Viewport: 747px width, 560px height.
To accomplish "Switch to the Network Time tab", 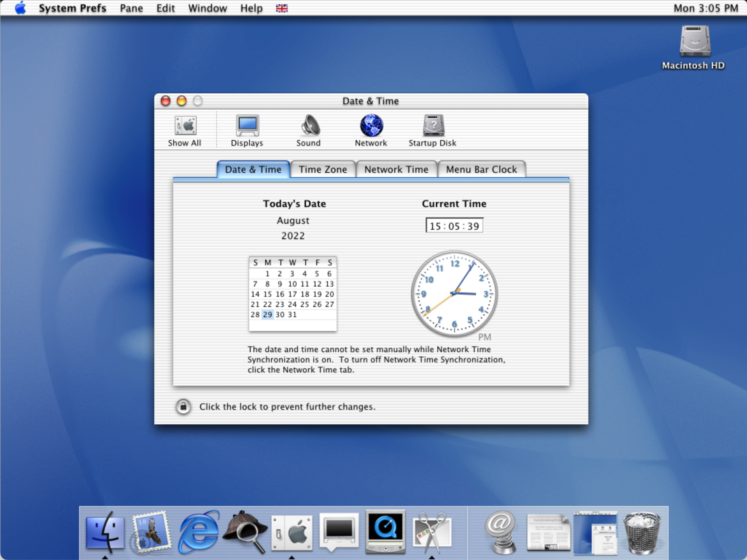I will click(396, 170).
